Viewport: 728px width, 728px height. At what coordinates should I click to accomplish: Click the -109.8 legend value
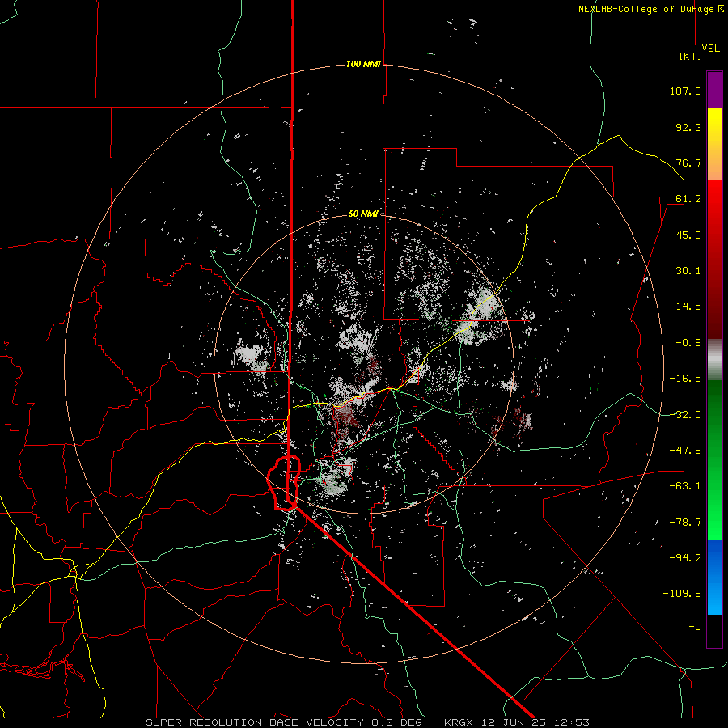coord(682,594)
